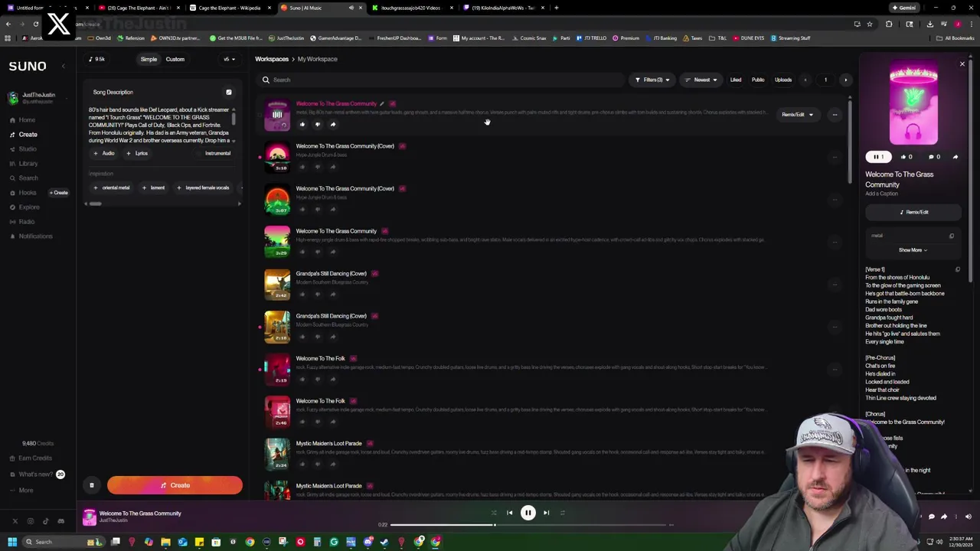Screen dimensions: 980x551
Task: Click the Welcome To The Folk first title
Action: pos(320,358)
